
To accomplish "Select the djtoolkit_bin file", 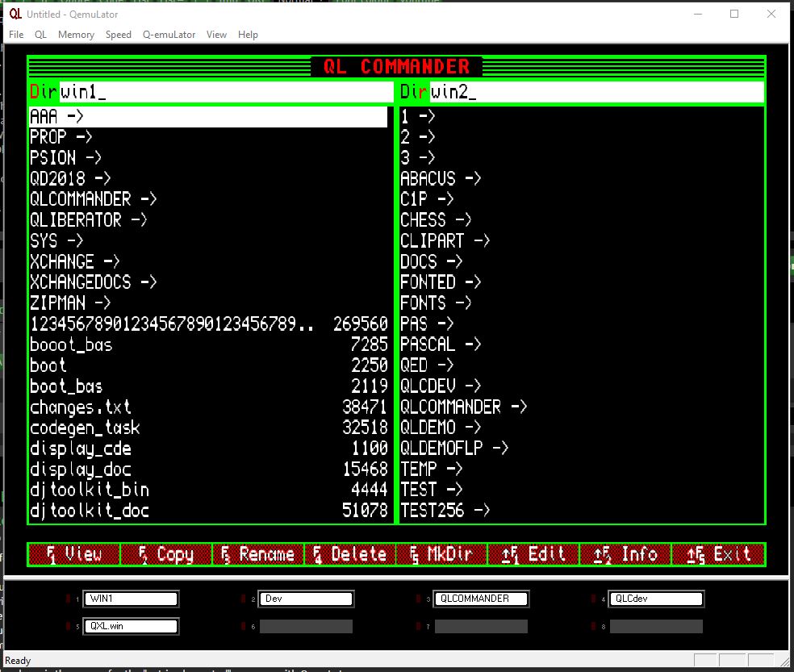I will [208, 490].
